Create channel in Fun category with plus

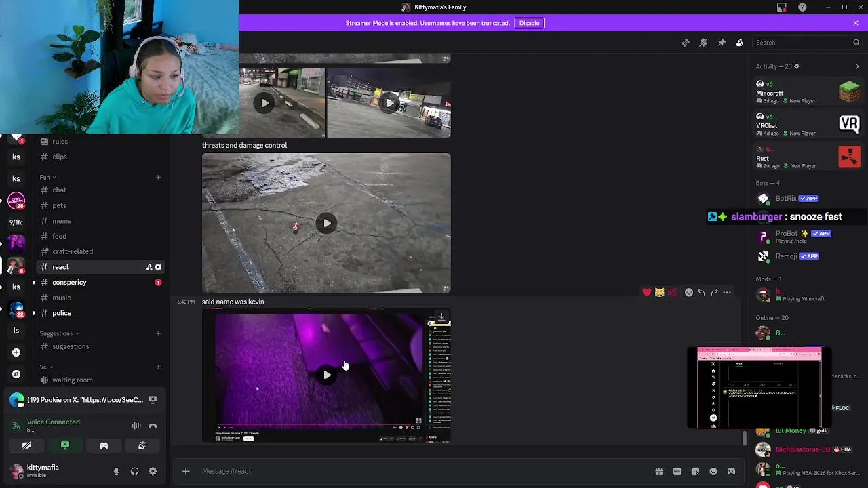(158, 178)
